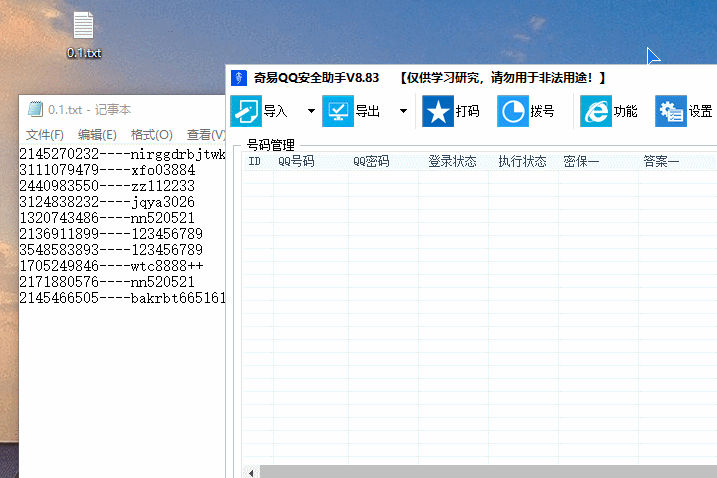Screen dimensions: 717x478
Task: Open the 文件(F) menu in Notepad
Action: point(44,135)
